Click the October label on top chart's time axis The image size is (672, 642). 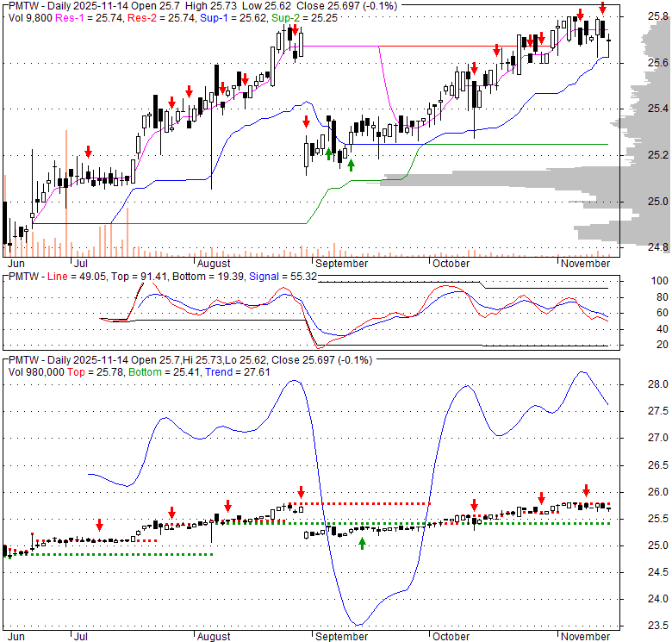(451, 264)
